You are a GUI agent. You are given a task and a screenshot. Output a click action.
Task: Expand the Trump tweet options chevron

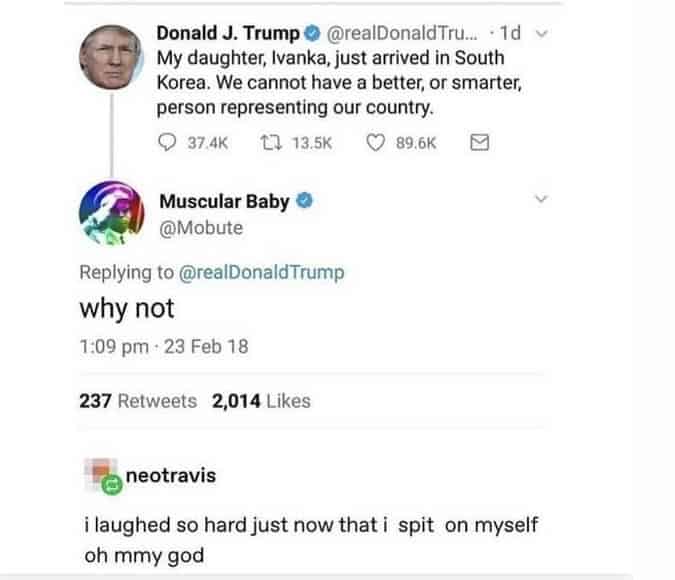coord(543,35)
